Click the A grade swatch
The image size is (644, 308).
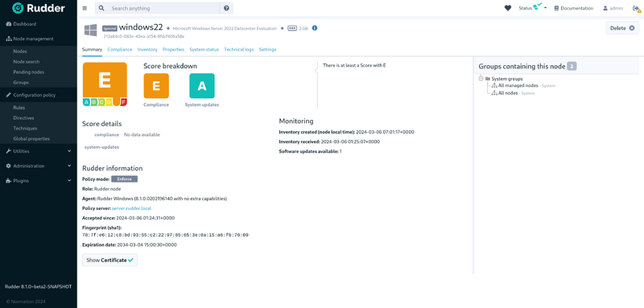click(x=86, y=102)
